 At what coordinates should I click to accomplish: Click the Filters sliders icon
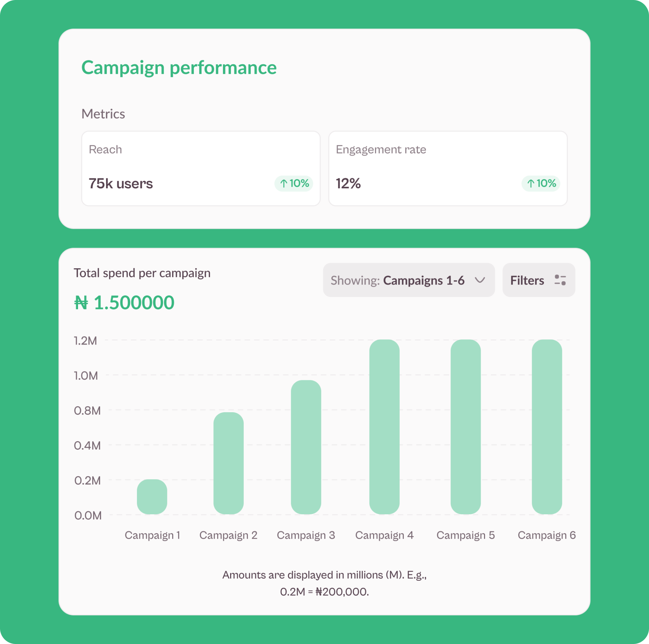click(560, 280)
